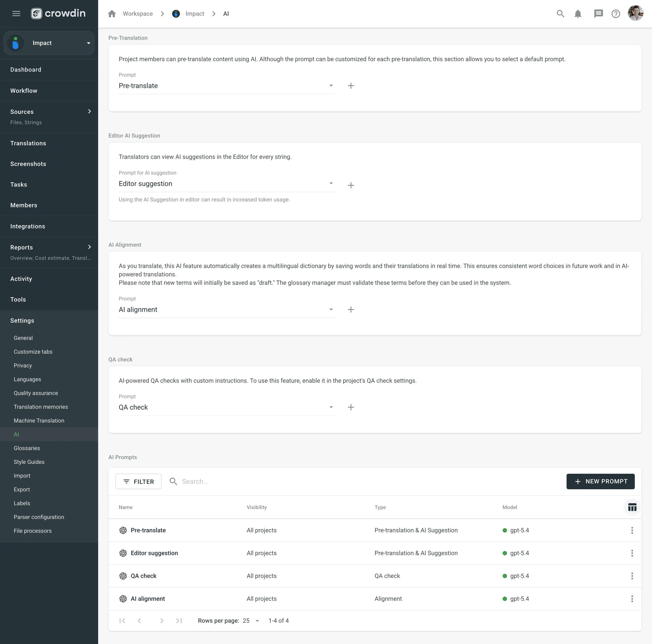Open table column settings icon

632,507
